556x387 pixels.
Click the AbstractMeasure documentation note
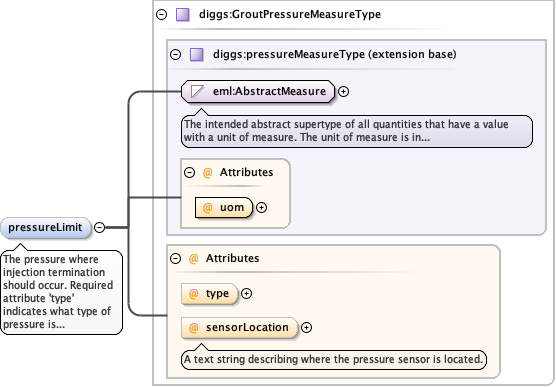[357, 131]
